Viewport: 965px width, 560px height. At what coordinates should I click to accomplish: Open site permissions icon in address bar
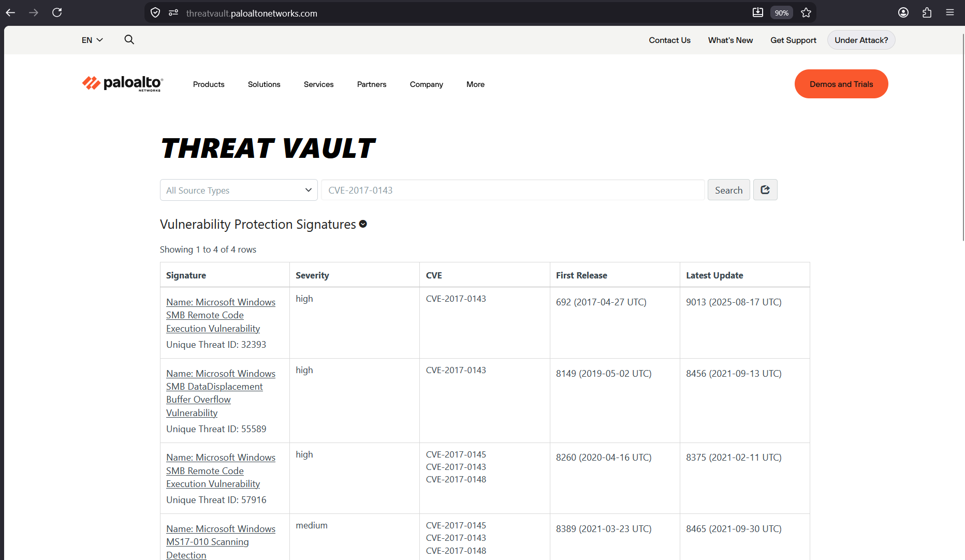pyautogui.click(x=173, y=13)
